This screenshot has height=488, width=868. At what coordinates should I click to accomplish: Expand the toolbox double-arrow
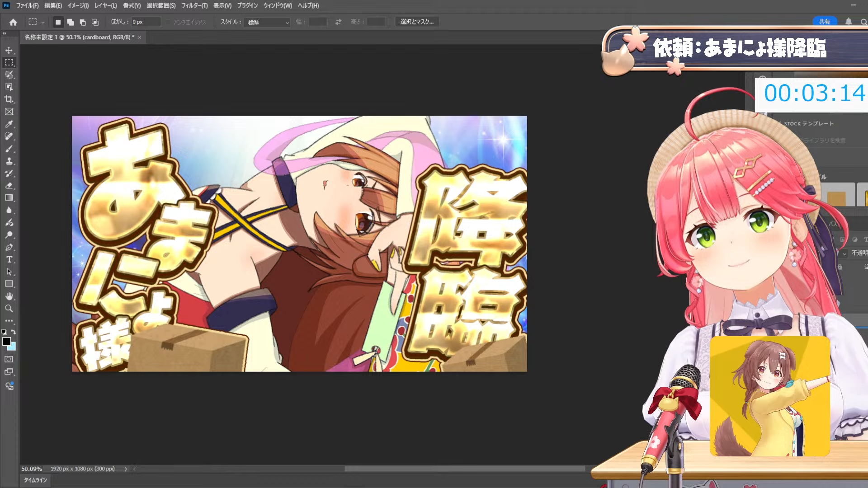click(x=5, y=33)
